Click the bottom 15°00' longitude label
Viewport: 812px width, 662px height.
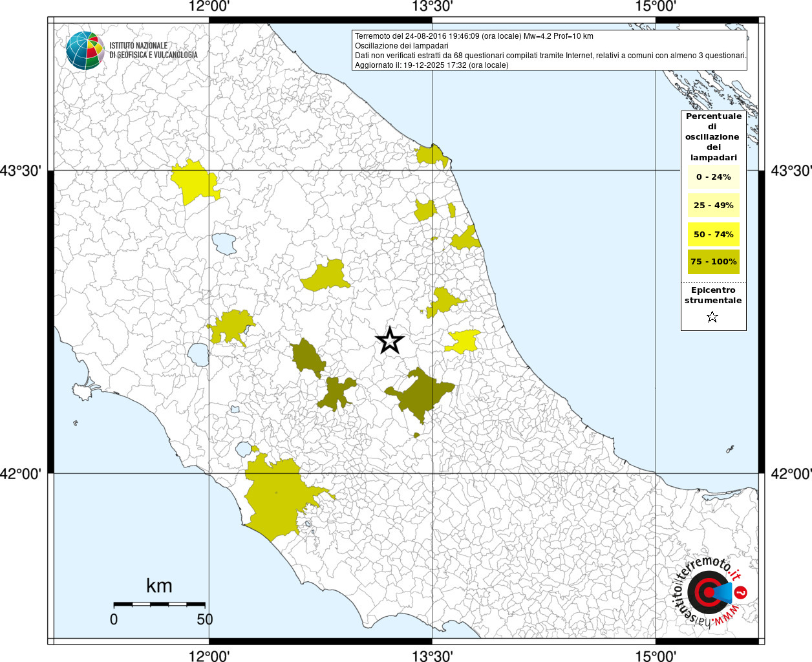coord(656,656)
